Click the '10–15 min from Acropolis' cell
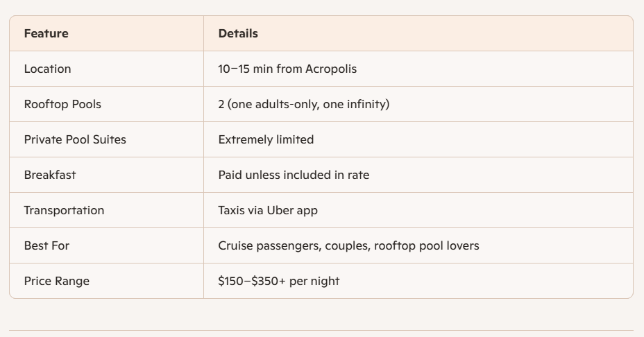644x337 pixels. pyautogui.click(x=287, y=69)
